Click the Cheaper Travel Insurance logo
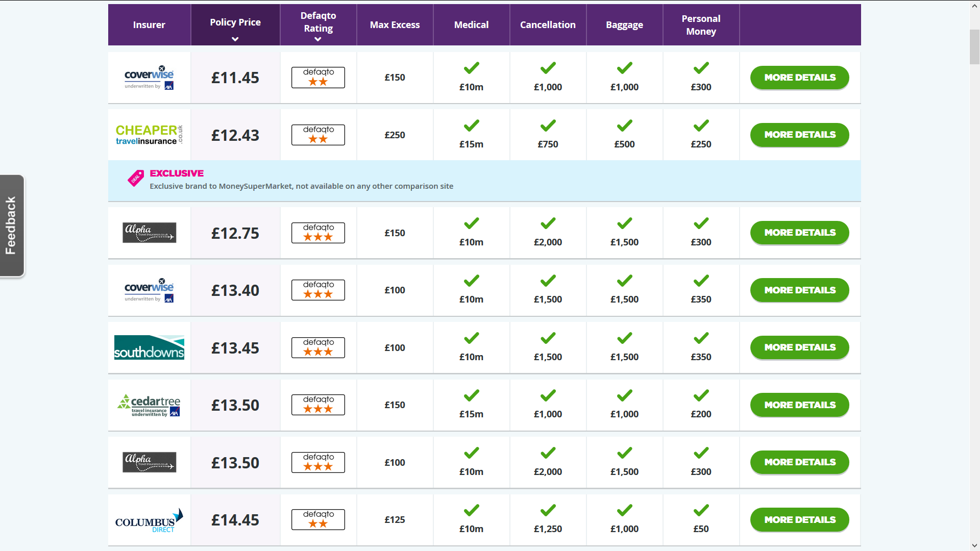 pyautogui.click(x=149, y=135)
